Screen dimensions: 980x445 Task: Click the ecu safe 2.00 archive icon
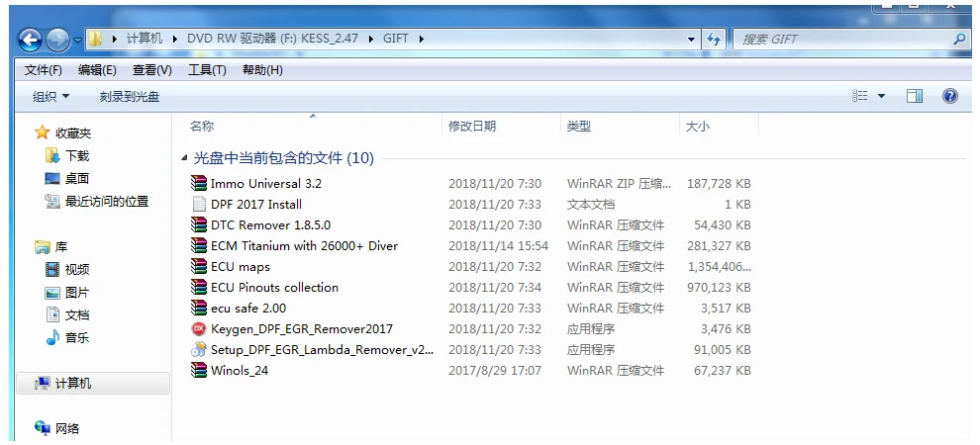[x=198, y=308]
